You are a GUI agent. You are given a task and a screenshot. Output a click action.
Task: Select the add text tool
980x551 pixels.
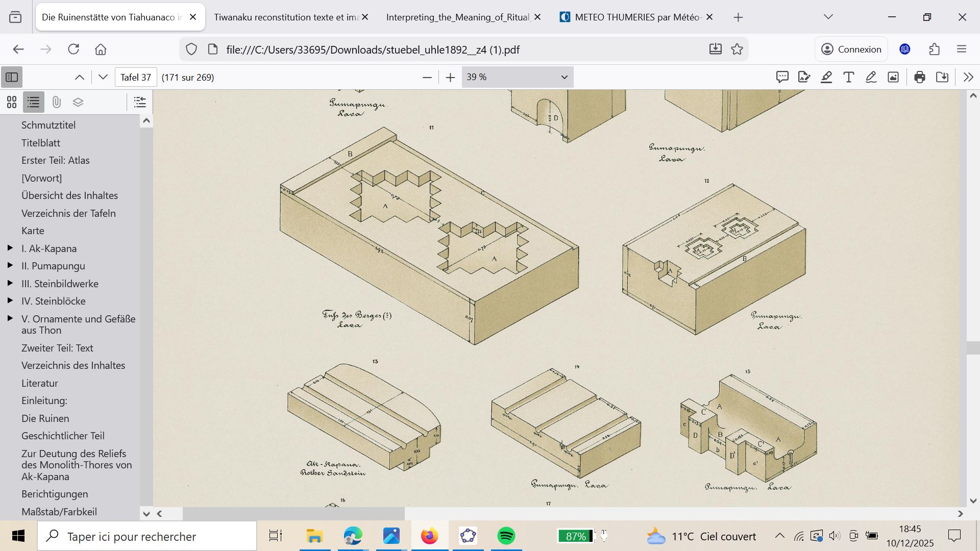coord(848,77)
